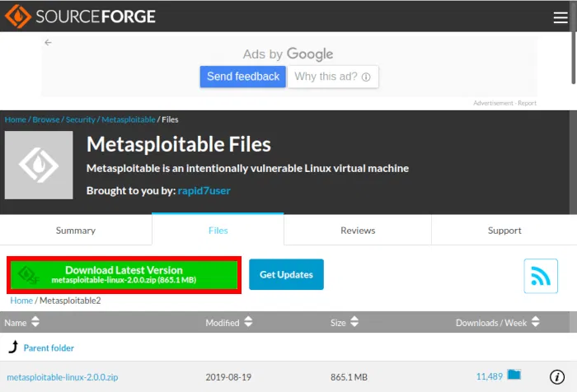
Task: Click the blue downloads chart icon
Action: (514, 375)
